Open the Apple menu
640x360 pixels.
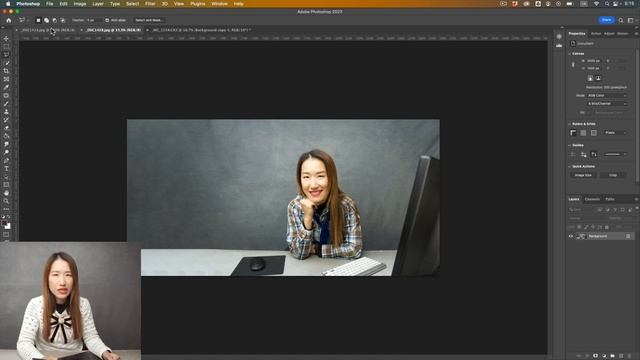[8, 4]
